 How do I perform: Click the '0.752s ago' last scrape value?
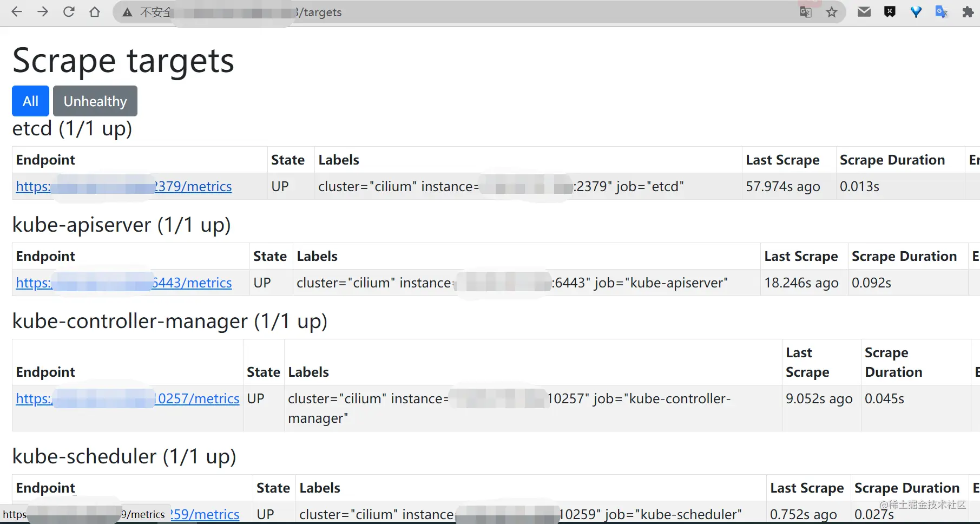click(804, 514)
